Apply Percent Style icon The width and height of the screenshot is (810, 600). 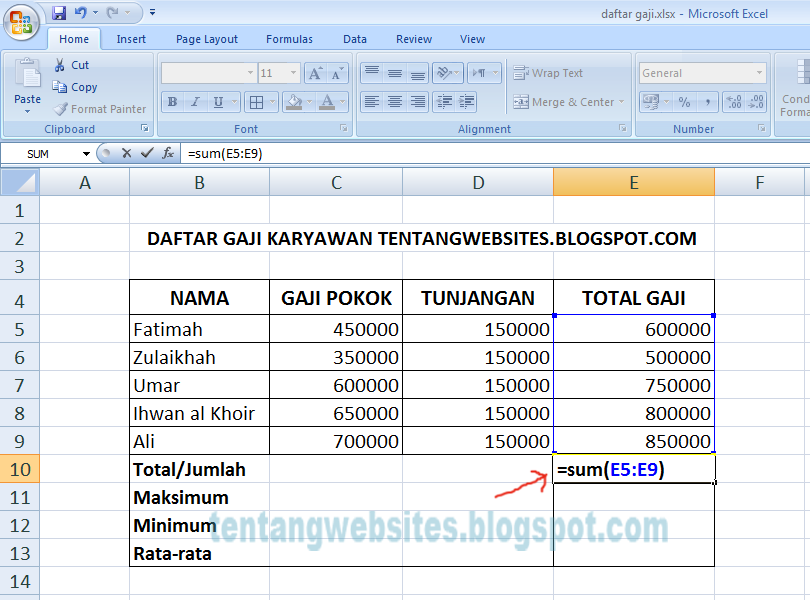684,102
